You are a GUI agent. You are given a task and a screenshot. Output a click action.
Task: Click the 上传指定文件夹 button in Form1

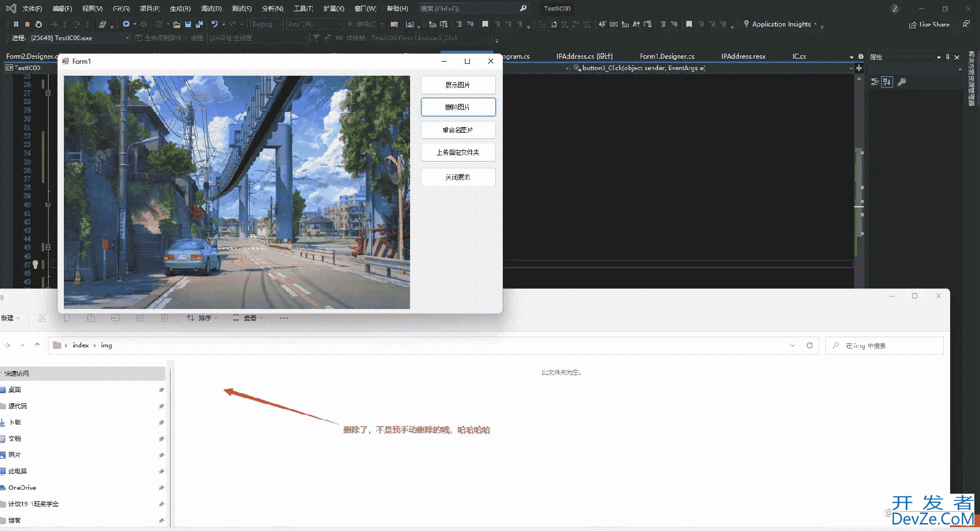point(458,153)
